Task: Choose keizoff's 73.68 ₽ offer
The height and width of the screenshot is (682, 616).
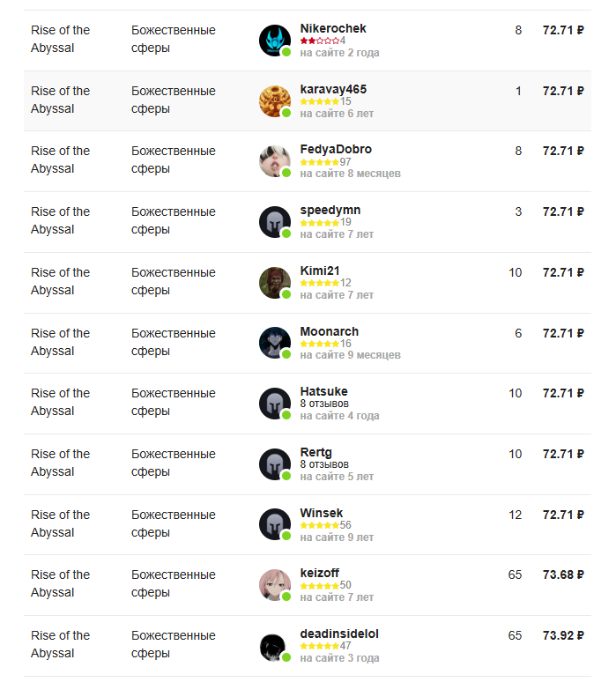Action: tap(563, 575)
